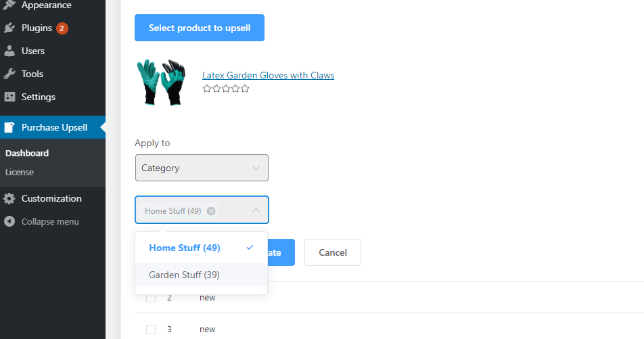Viewport: 644px width, 339px height.
Task: Click the Customization gear icon
Action: [x=9, y=199]
